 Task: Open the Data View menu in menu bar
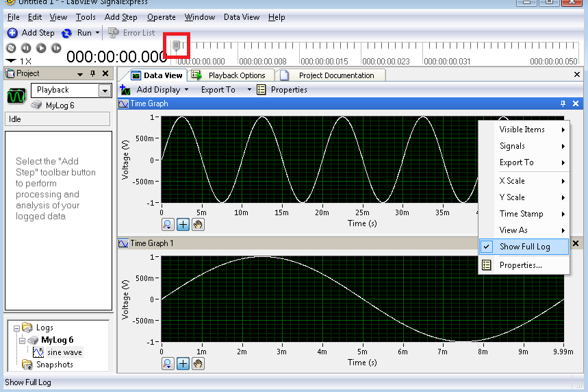pos(241,17)
